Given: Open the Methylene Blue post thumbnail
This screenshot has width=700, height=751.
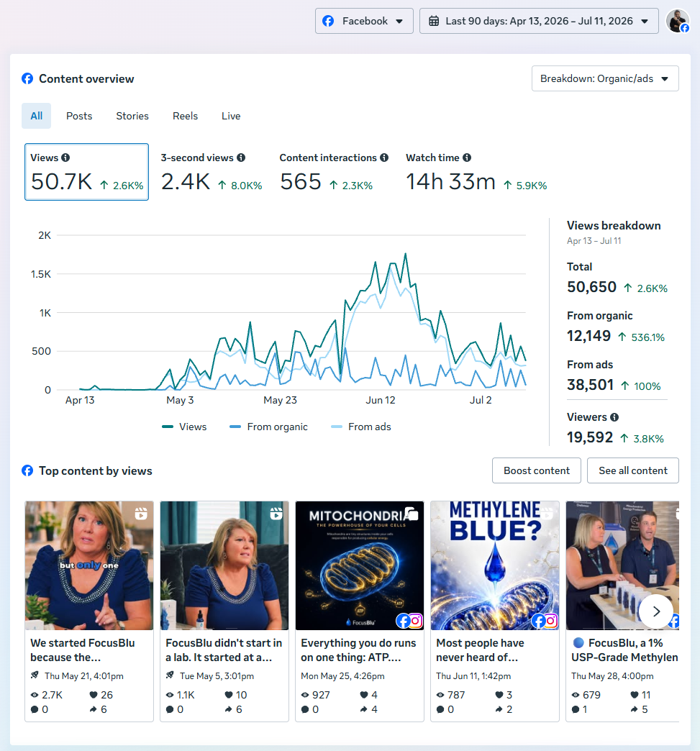Looking at the screenshot, I should pyautogui.click(x=495, y=565).
